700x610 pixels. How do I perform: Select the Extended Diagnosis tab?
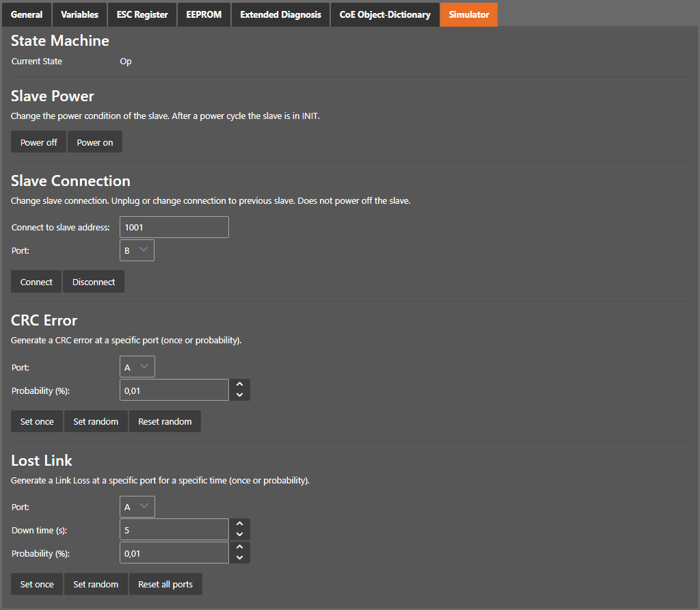pos(280,14)
